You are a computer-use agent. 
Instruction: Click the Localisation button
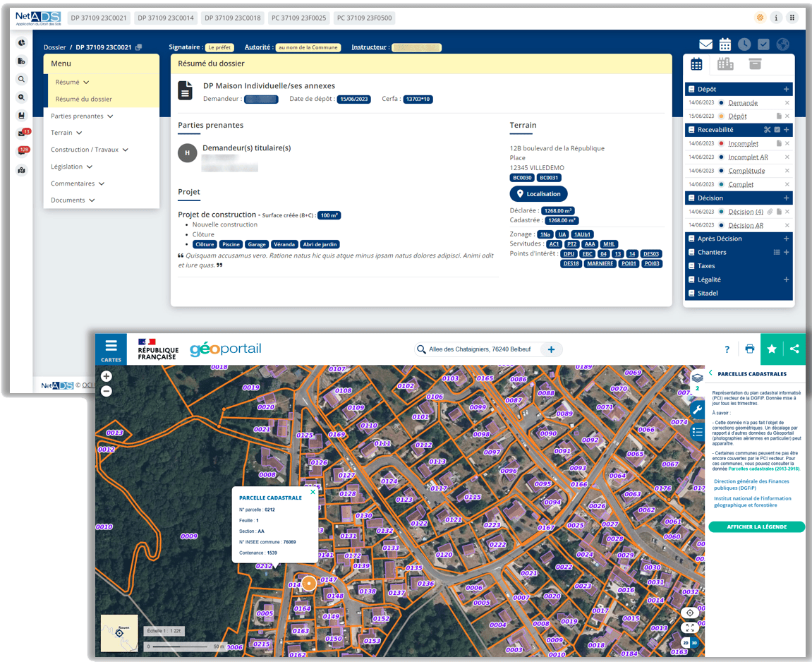click(538, 194)
